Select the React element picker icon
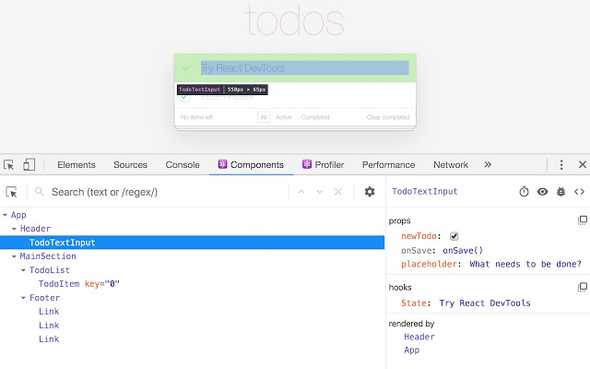This screenshot has width=590, height=369. 12,192
